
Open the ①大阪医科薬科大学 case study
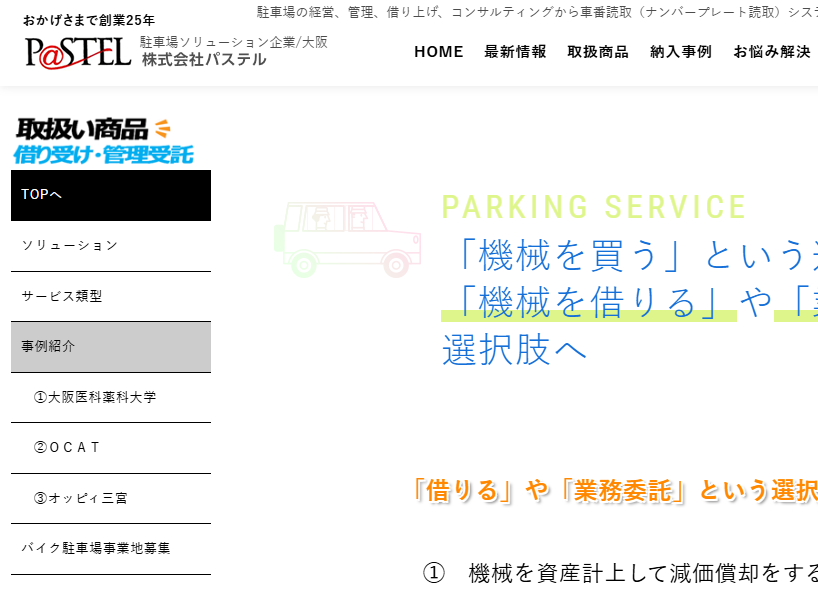(x=111, y=397)
